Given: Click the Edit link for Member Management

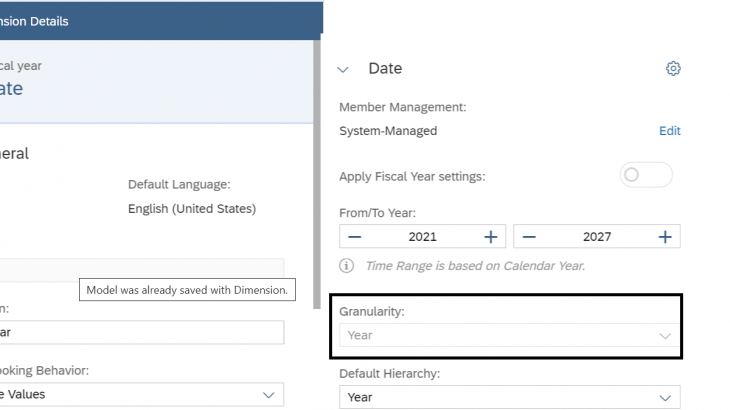Looking at the screenshot, I should pyautogui.click(x=669, y=131).
